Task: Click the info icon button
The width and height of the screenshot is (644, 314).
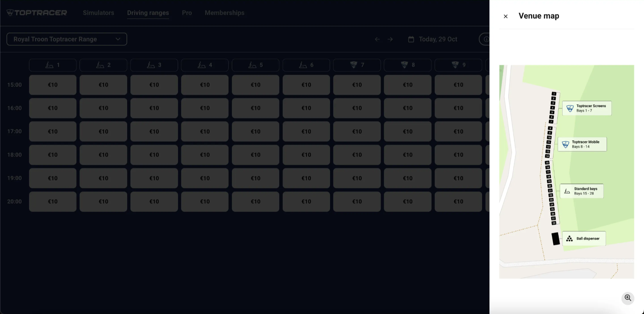Action: click(485, 39)
